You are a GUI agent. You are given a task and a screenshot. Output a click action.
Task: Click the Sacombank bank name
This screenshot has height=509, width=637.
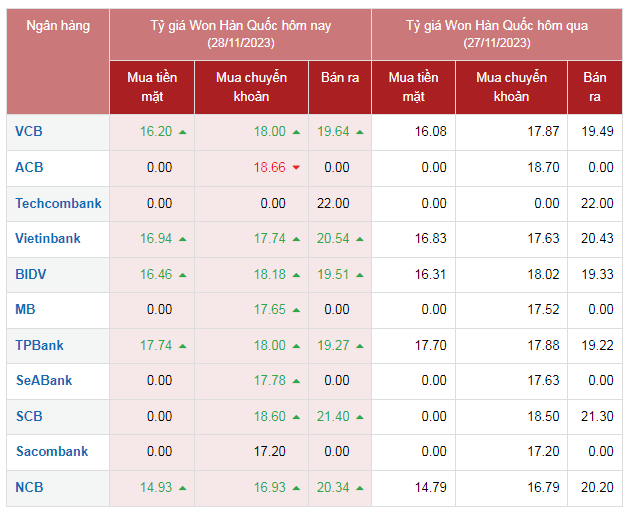pos(52,452)
